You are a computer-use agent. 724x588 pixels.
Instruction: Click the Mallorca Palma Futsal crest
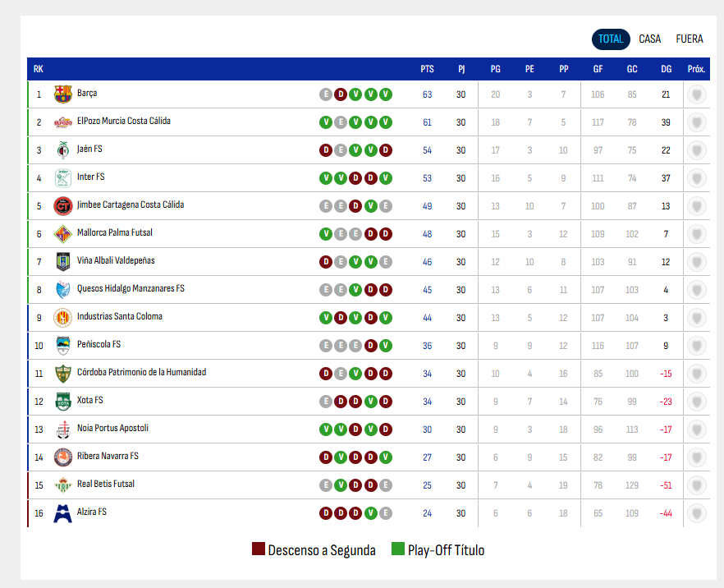[x=62, y=234]
